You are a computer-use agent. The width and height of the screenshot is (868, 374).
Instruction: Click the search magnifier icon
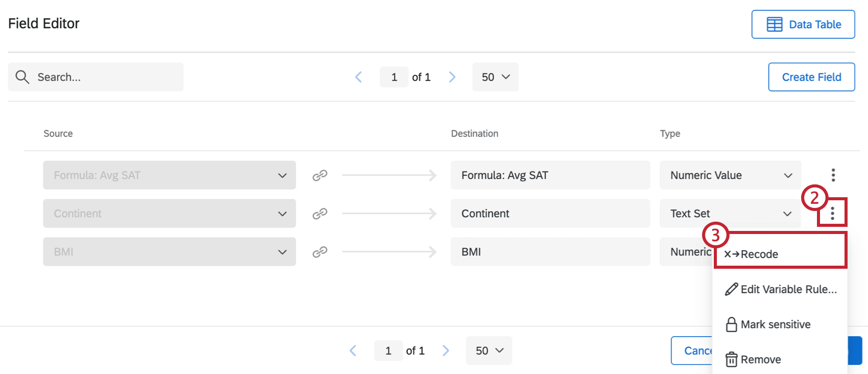pyautogui.click(x=22, y=77)
